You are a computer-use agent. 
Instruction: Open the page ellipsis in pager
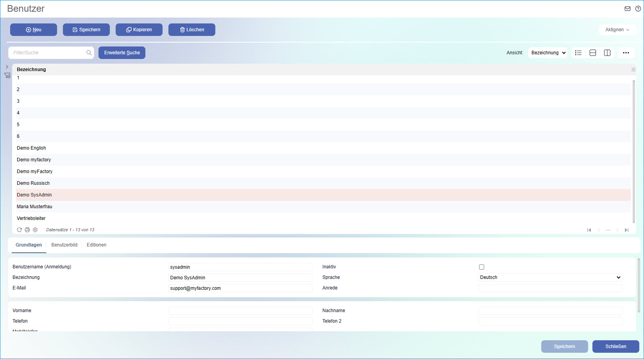pyautogui.click(x=608, y=230)
